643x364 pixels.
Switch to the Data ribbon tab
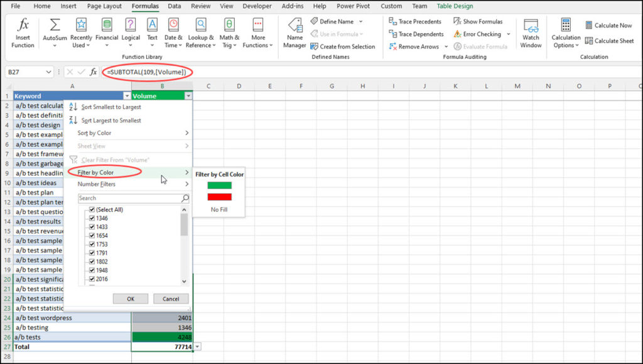point(174,6)
